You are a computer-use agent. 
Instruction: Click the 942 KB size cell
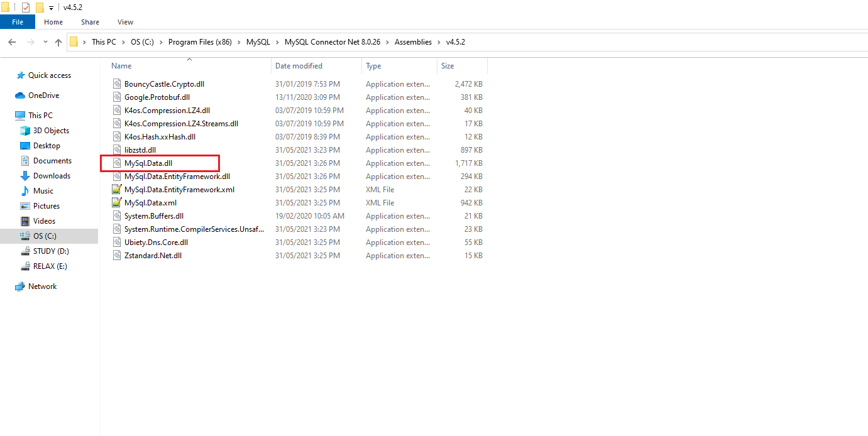click(471, 203)
